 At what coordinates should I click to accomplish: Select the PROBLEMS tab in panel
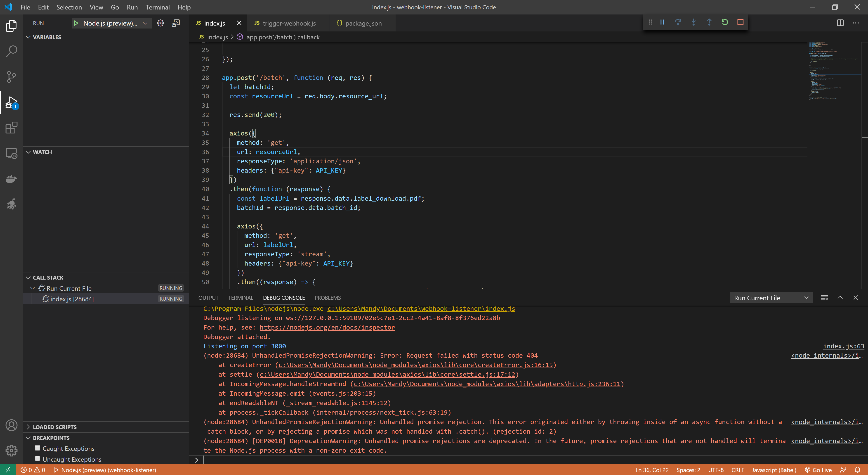coord(328,298)
